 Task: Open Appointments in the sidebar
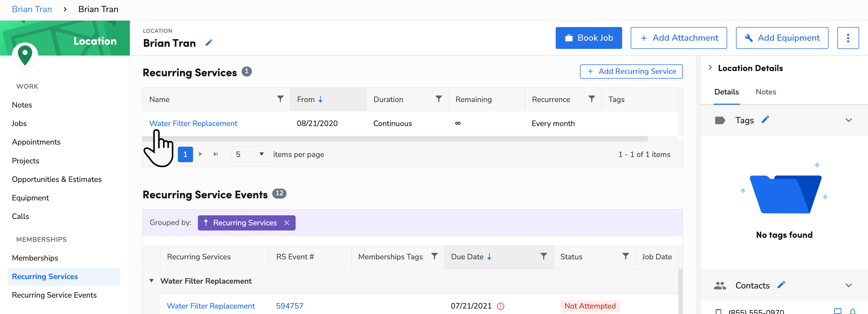tap(36, 142)
